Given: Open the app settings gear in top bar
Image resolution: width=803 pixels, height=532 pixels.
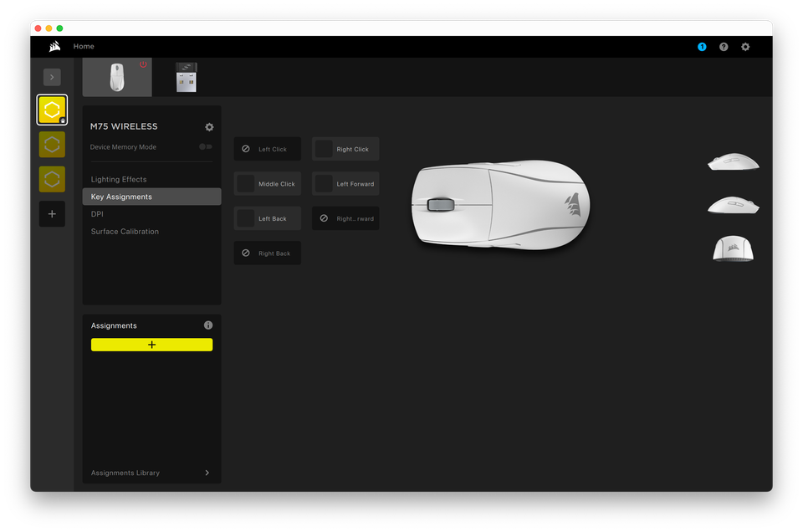Looking at the screenshot, I should pyautogui.click(x=745, y=47).
